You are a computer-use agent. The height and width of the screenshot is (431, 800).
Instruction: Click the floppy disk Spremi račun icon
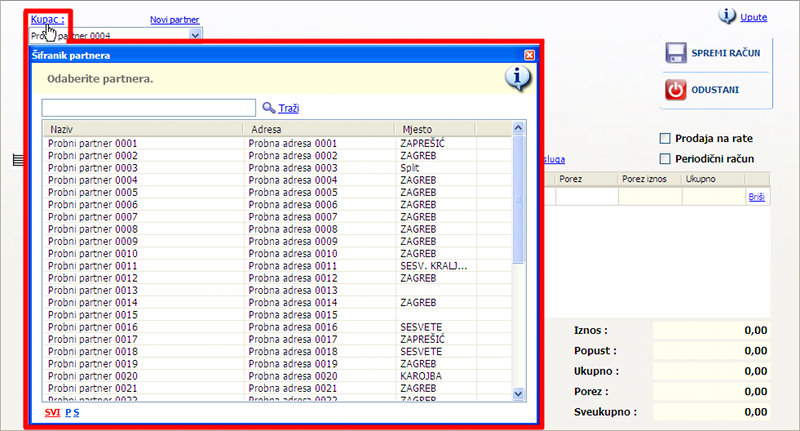click(x=675, y=53)
